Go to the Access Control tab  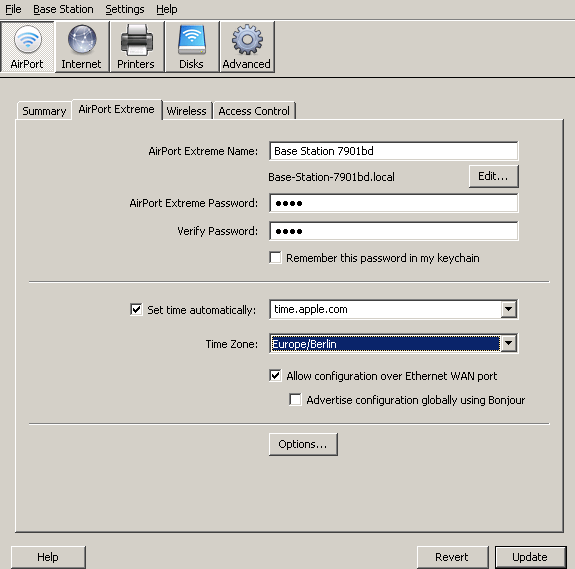254,111
